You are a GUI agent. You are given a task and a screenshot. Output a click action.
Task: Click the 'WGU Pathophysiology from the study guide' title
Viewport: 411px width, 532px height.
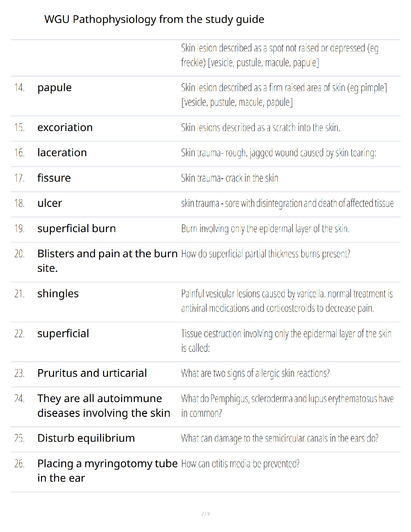[154, 19]
